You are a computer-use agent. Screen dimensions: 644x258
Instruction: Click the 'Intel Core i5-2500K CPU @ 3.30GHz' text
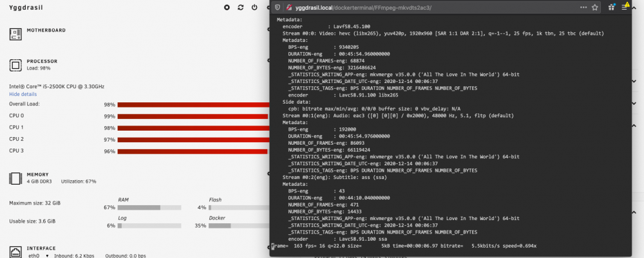pyautogui.click(x=57, y=87)
